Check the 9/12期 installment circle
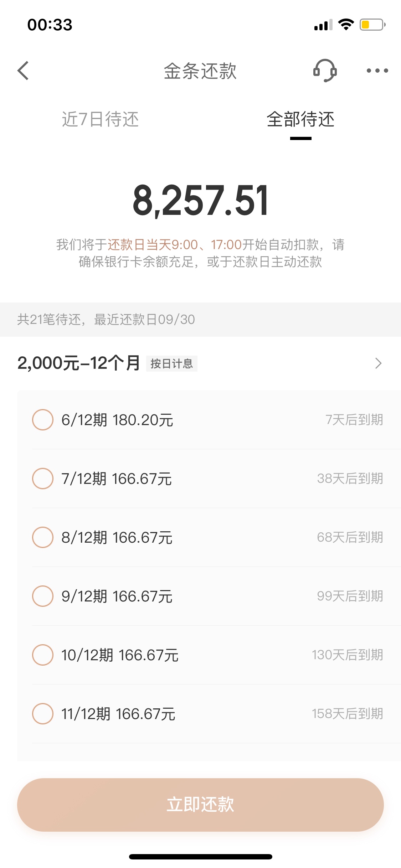 coord(43,596)
